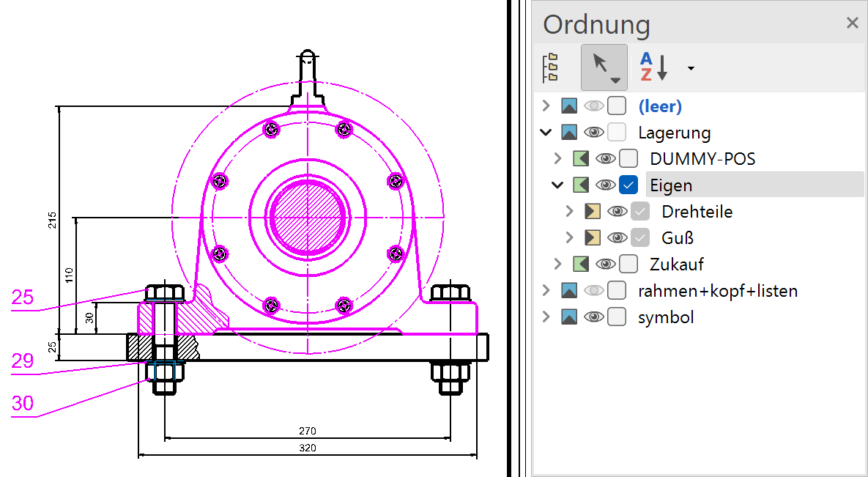Screen dimensions: 868x477
Task: Open the sort options dropdown arrow
Action: pos(691,69)
